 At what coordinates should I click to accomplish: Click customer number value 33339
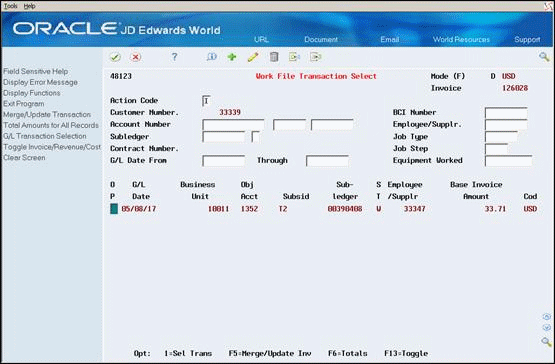(x=230, y=112)
